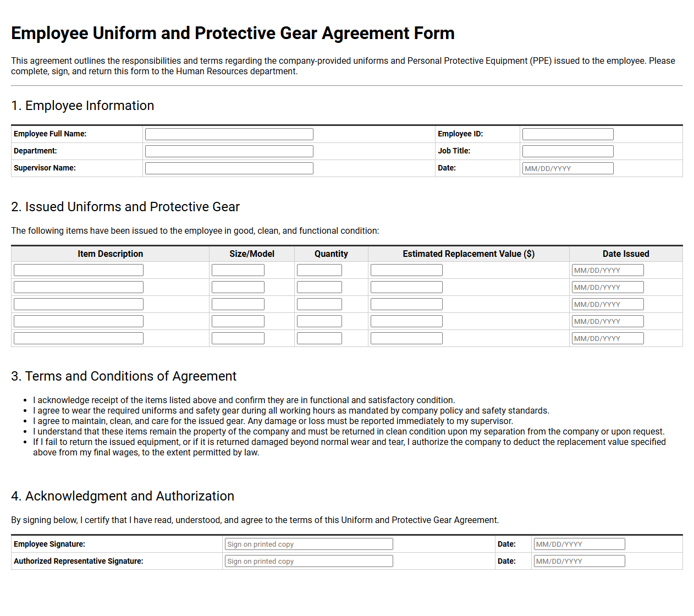Click the 'Quantity' column header
Screen dimensions: 694x616
pos(331,254)
